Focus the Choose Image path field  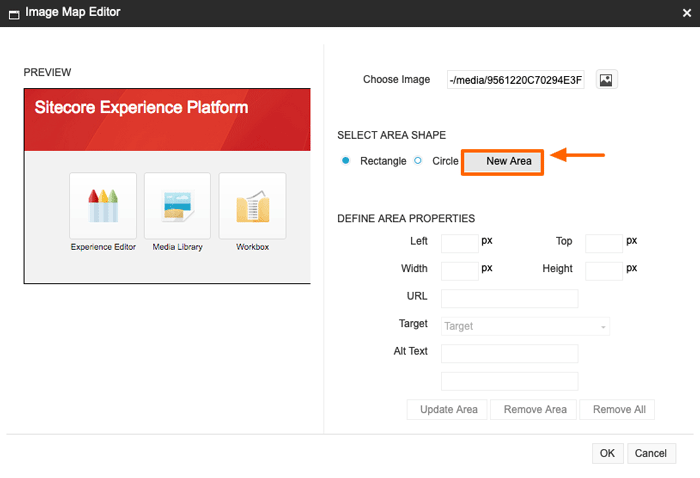(516, 80)
